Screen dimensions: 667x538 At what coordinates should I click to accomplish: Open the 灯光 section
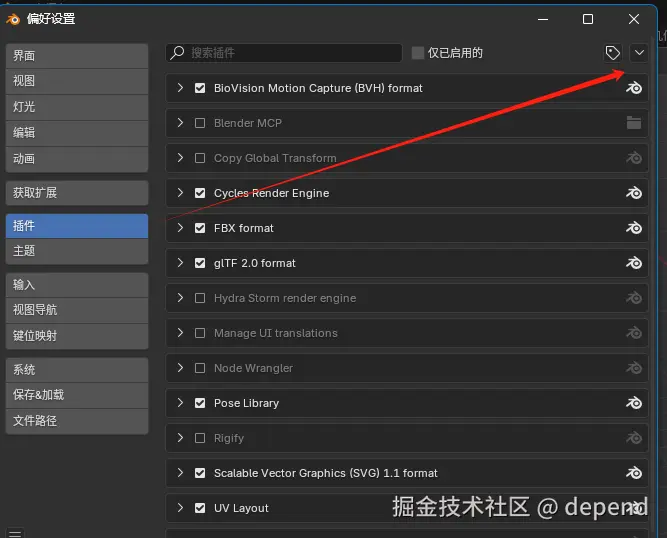pos(77,107)
